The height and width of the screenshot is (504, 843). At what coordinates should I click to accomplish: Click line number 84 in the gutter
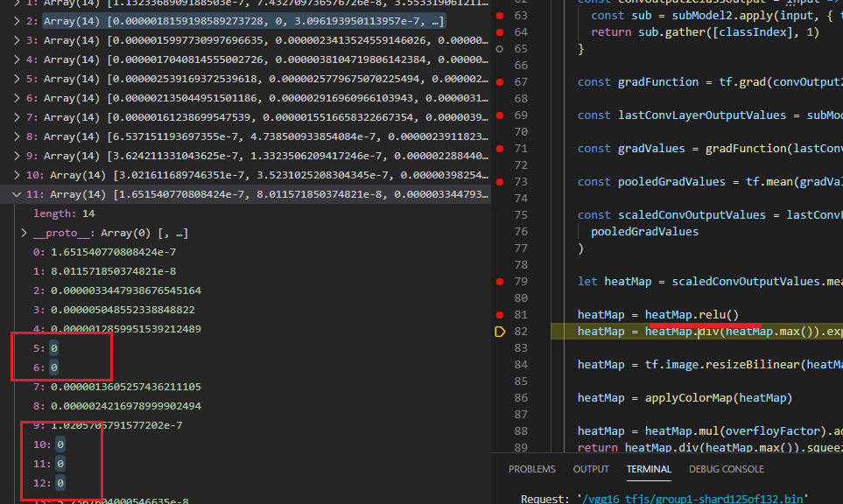(x=521, y=365)
